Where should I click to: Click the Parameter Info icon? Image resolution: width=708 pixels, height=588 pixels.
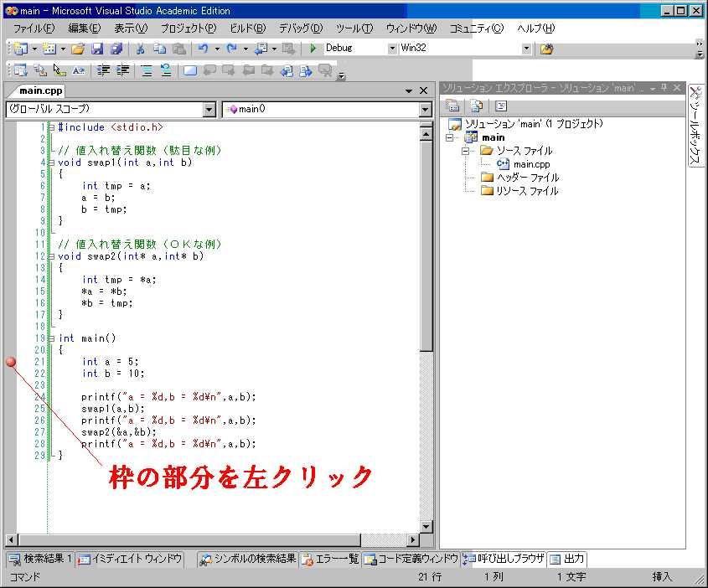[x=40, y=70]
